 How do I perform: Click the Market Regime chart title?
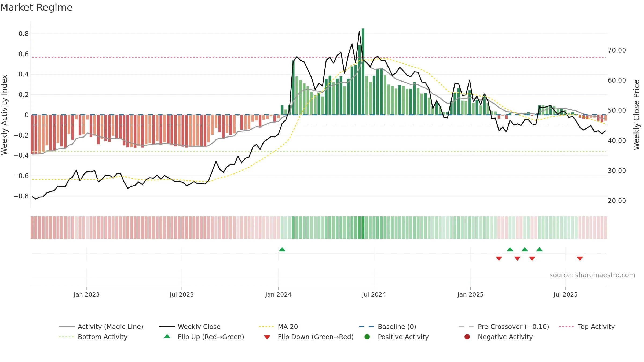(x=36, y=8)
